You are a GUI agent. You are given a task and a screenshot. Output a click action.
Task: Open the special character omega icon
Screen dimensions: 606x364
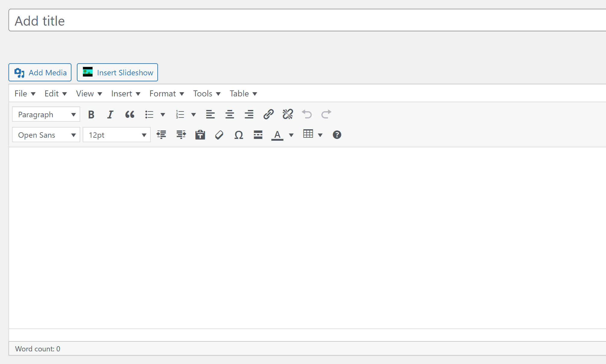238,135
